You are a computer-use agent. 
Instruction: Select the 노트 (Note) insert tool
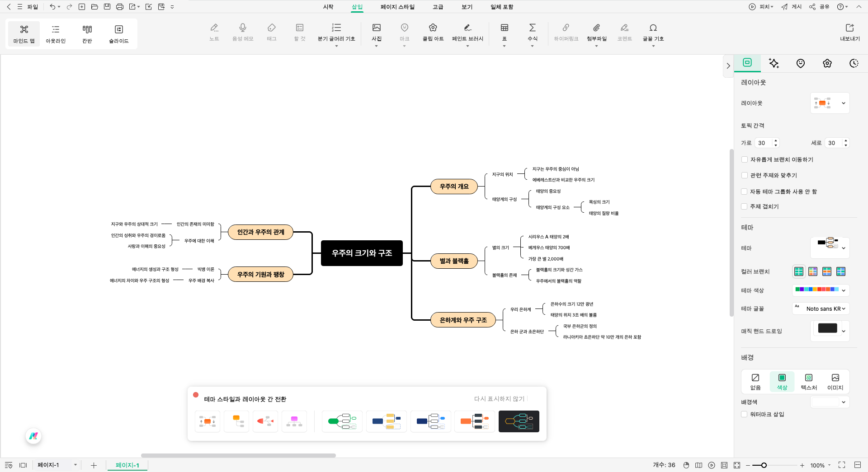coord(214,33)
